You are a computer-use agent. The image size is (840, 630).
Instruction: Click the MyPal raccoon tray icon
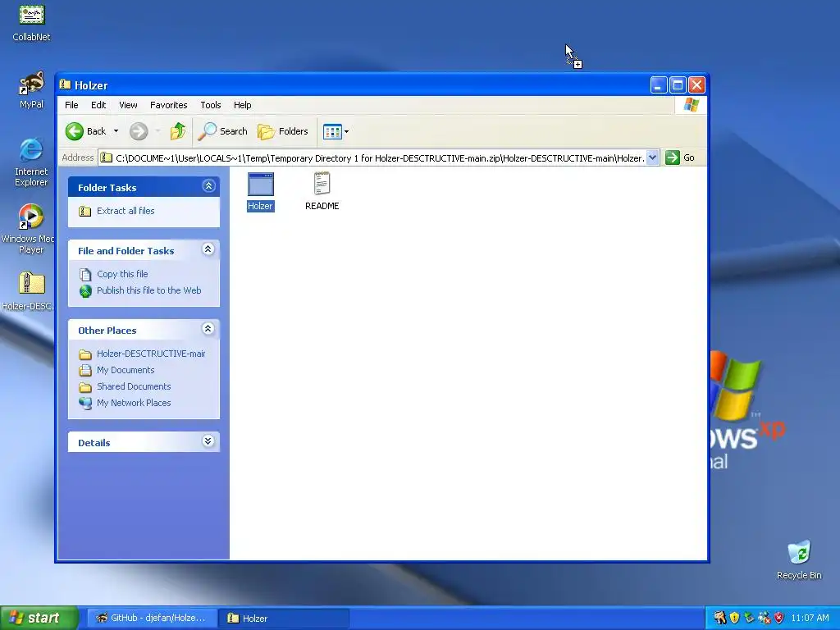coord(720,619)
